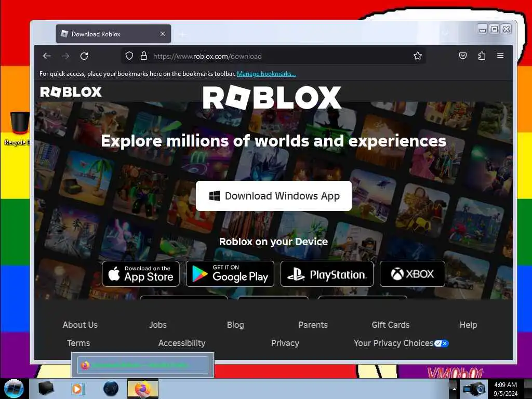Go back to the previous page
This screenshot has width=532, height=399.
[x=47, y=56]
